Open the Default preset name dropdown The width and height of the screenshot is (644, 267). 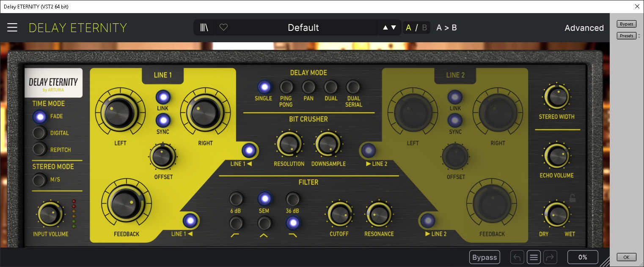pos(303,28)
